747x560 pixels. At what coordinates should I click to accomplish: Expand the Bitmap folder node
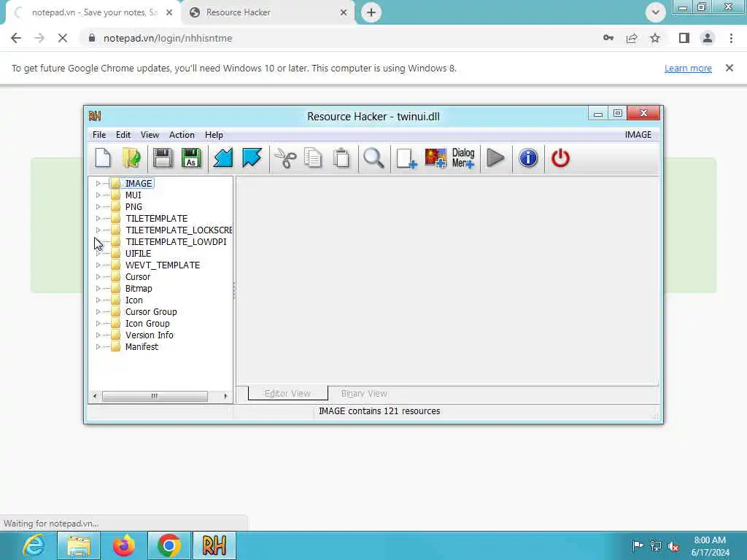click(98, 289)
